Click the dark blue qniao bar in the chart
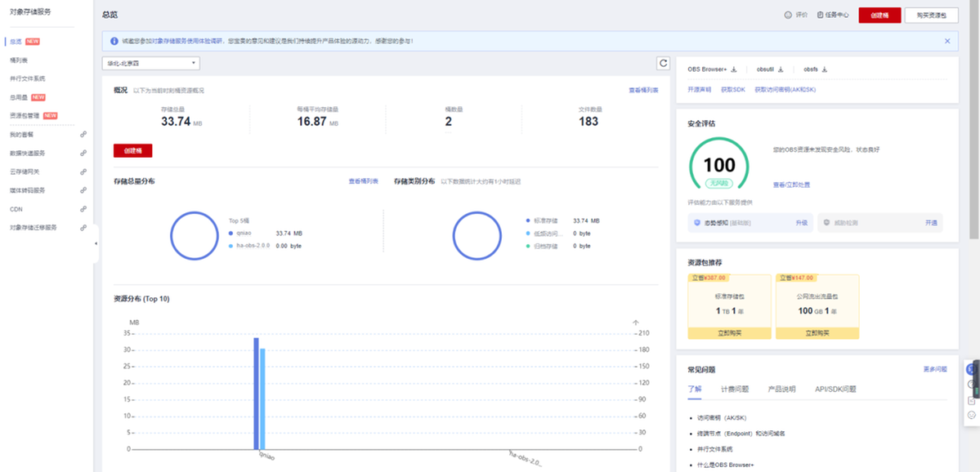Image resolution: width=980 pixels, height=472 pixels. (257, 394)
